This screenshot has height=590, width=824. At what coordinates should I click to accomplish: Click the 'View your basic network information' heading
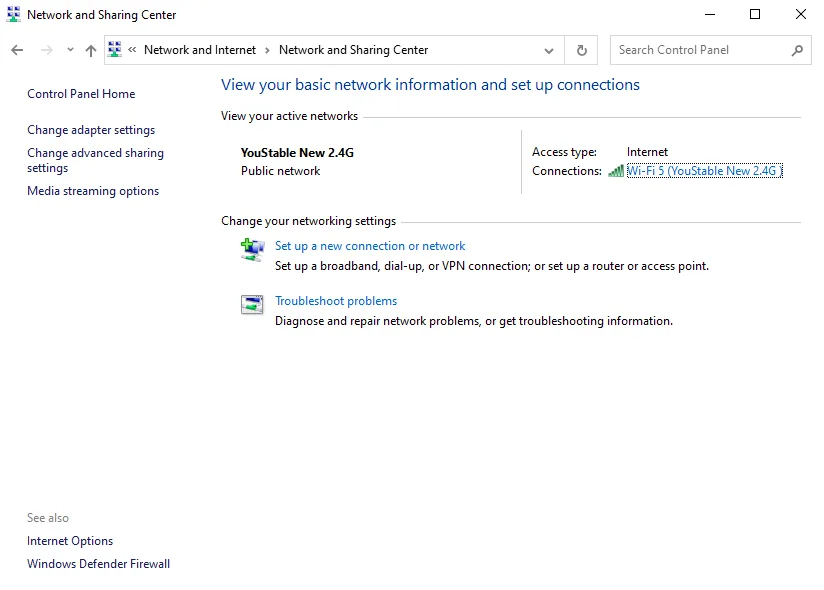tap(430, 85)
